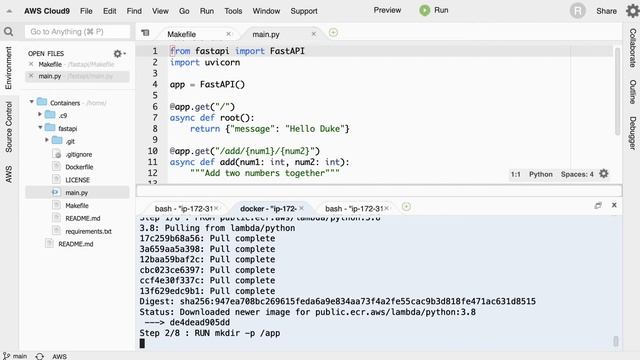Screen dimensions: 640x360
Task: Click line number 10 in gutter
Action: (x=153, y=151)
